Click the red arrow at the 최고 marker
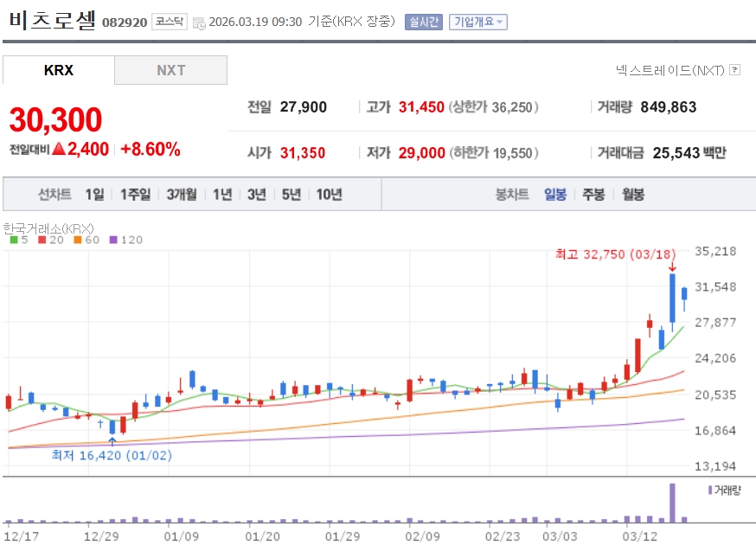The image size is (756, 552). click(672, 267)
